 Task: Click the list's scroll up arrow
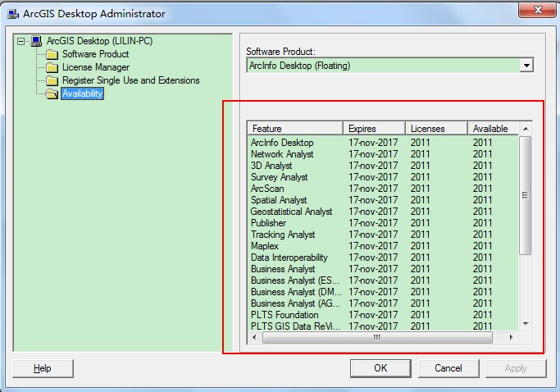(526, 129)
